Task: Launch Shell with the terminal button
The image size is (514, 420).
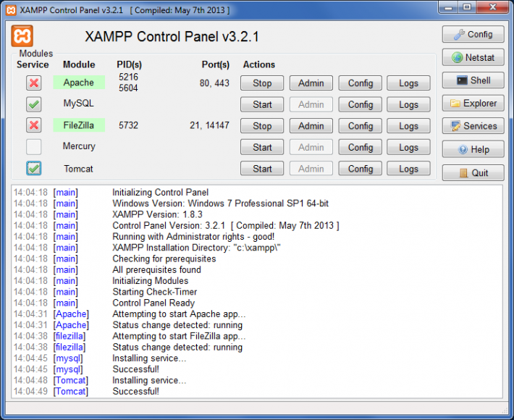Action: coord(473,80)
